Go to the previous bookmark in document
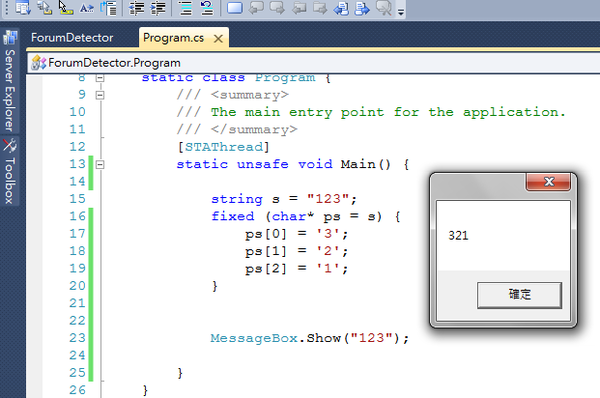600x398 pixels. pyautogui.click(x=341, y=8)
